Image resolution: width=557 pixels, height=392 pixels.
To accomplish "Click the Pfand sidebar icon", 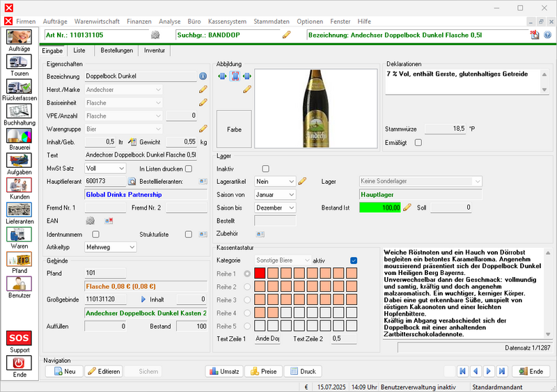I will 19,260.
